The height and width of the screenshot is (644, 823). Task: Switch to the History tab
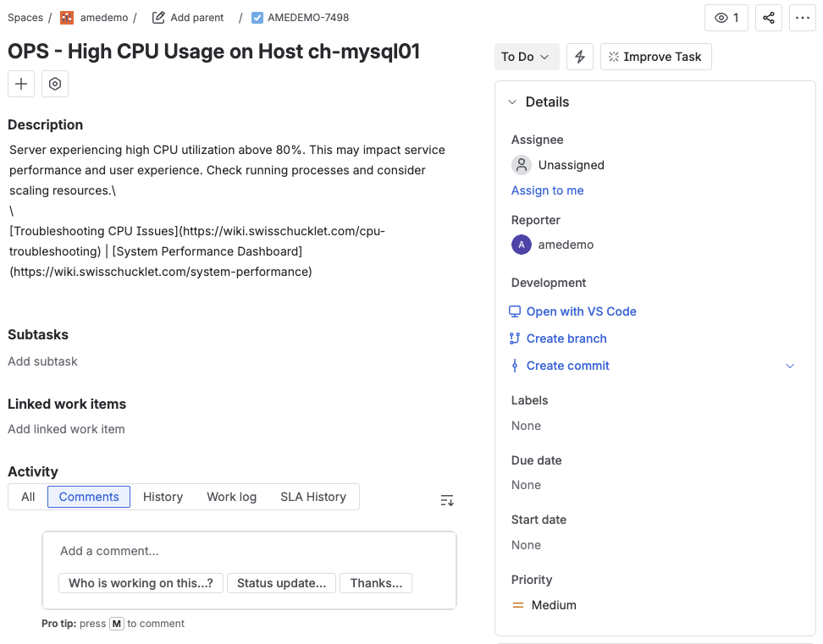pos(163,497)
